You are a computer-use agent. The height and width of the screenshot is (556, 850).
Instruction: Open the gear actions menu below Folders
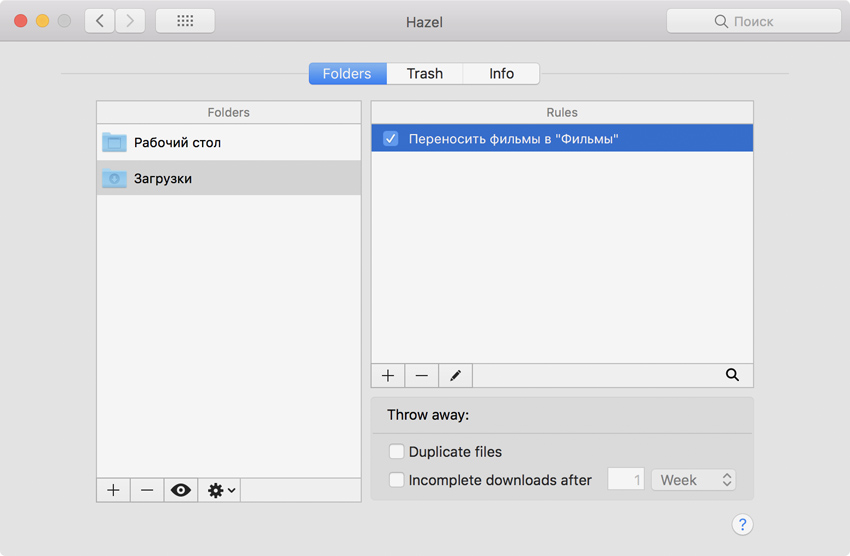coord(220,490)
